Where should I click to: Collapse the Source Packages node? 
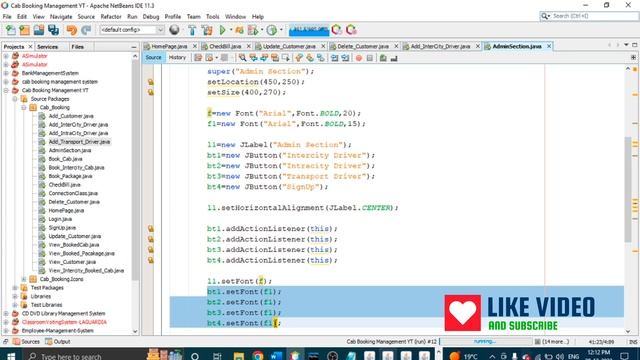[15, 99]
